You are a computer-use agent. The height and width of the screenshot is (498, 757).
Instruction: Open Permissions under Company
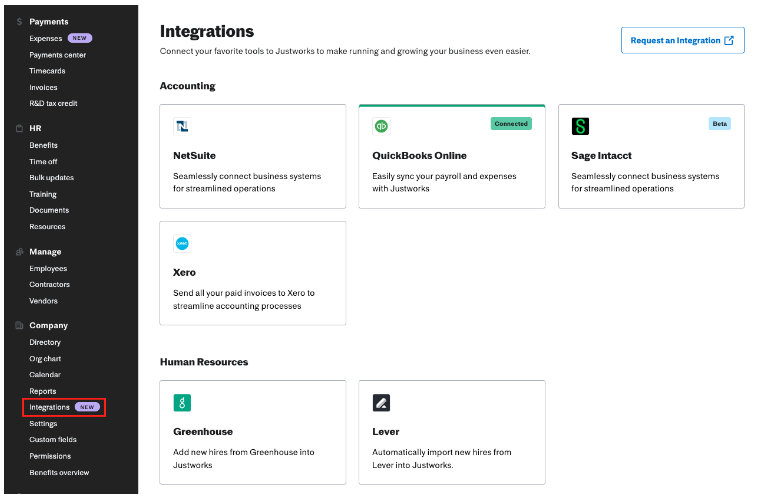[50, 456]
